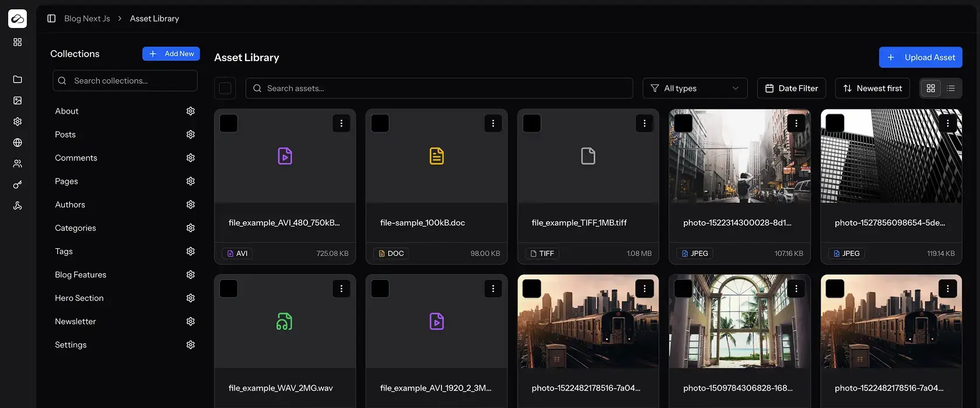The width and height of the screenshot is (980, 408).
Task: Toggle the select-all assets checkbox
Action: [x=225, y=88]
